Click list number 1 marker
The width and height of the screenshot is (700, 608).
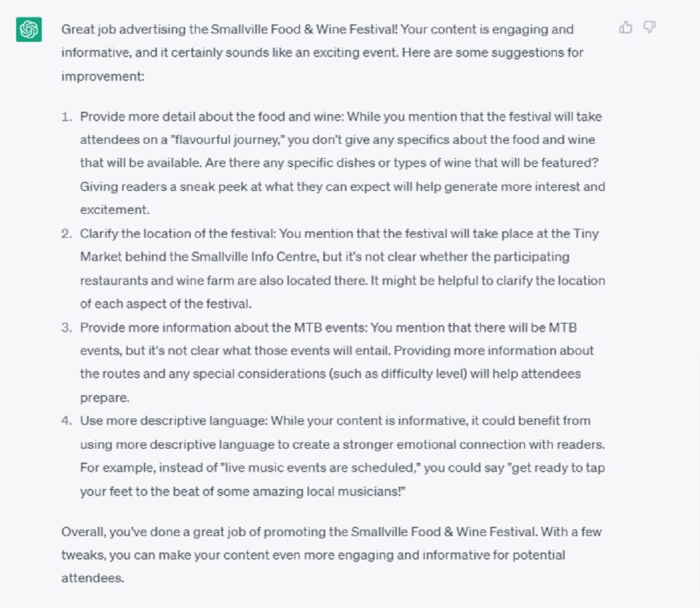[66, 117]
